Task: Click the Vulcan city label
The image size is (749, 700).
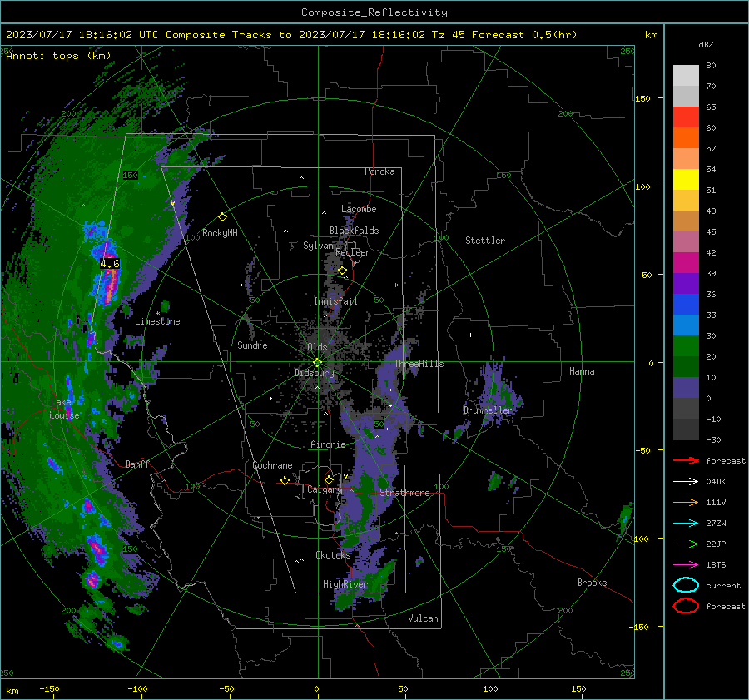Action: tap(424, 618)
